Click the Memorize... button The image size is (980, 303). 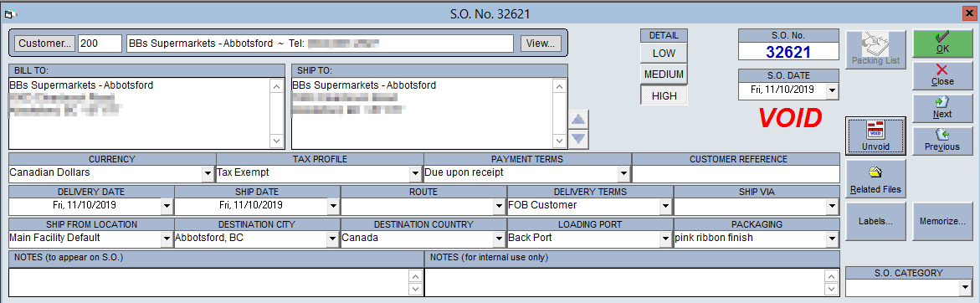pyautogui.click(x=942, y=221)
